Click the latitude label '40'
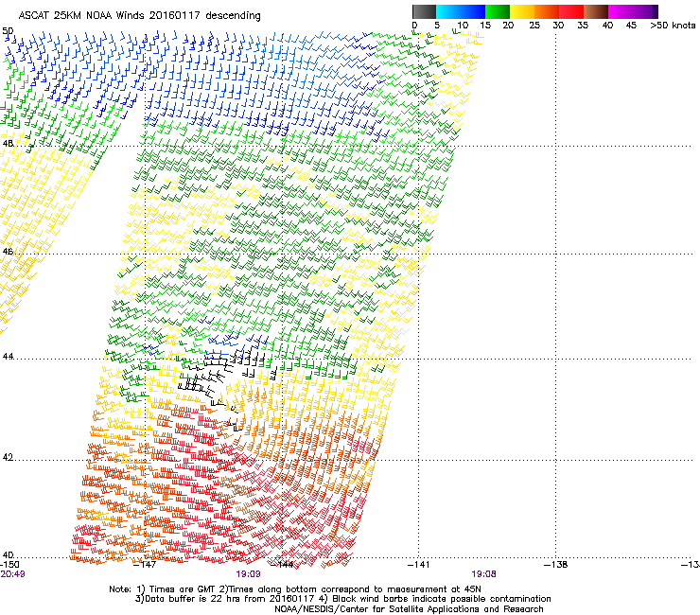The width and height of the screenshot is (700, 615). [x=8, y=554]
